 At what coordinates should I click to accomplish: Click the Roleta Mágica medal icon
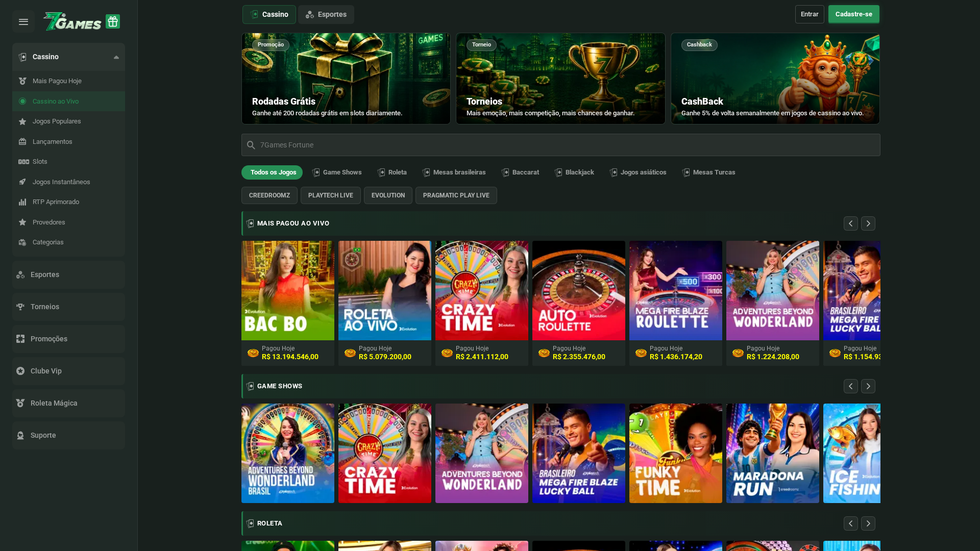tap(20, 404)
